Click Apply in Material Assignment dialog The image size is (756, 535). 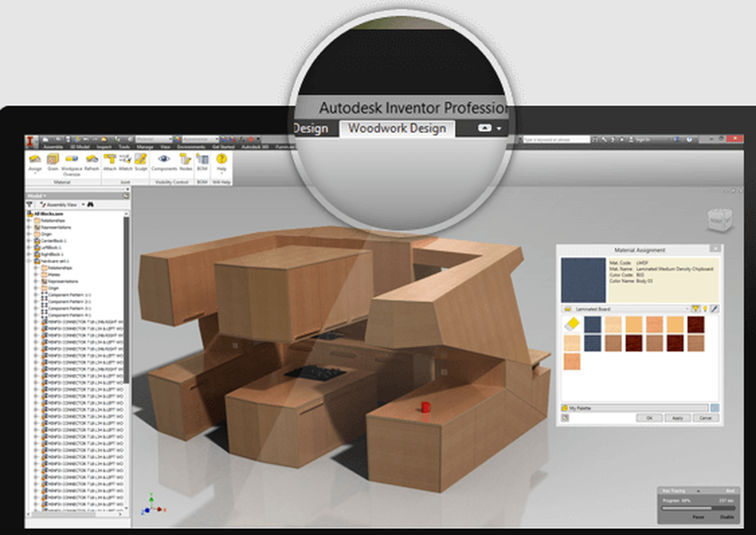click(676, 417)
